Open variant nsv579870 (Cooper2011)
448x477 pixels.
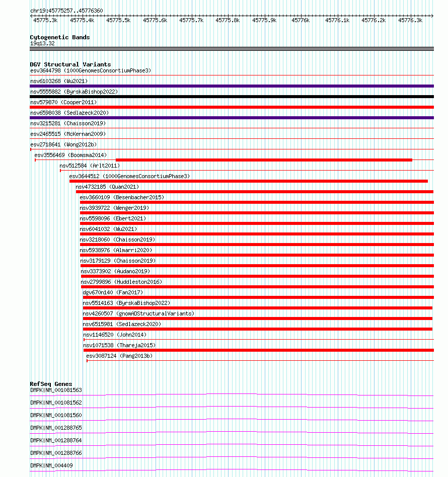coord(63,102)
